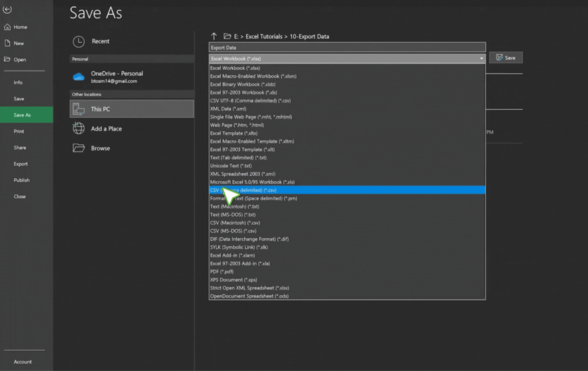Open the Print menu item
Image resolution: width=588 pixels, height=371 pixels.
point(19,131)
